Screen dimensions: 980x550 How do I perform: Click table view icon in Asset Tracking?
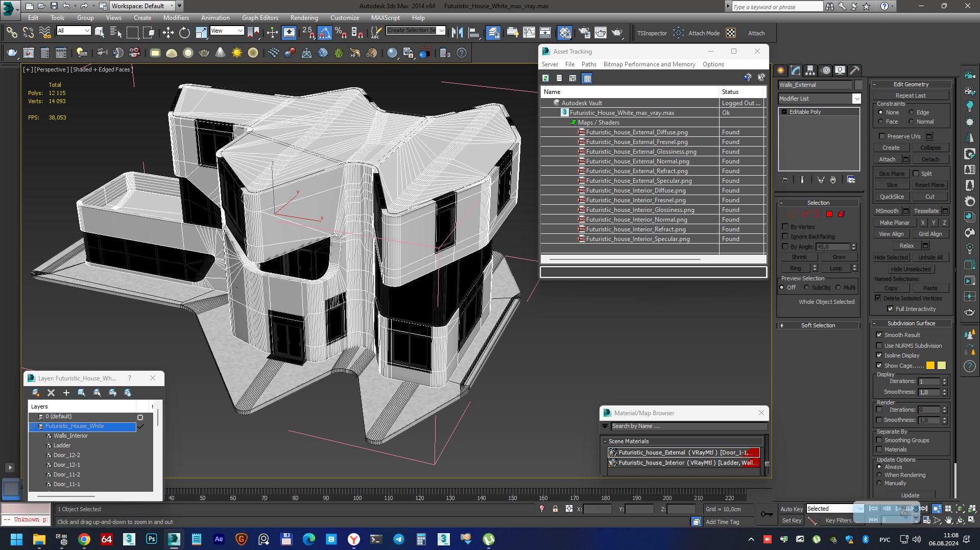click(587, 78)
